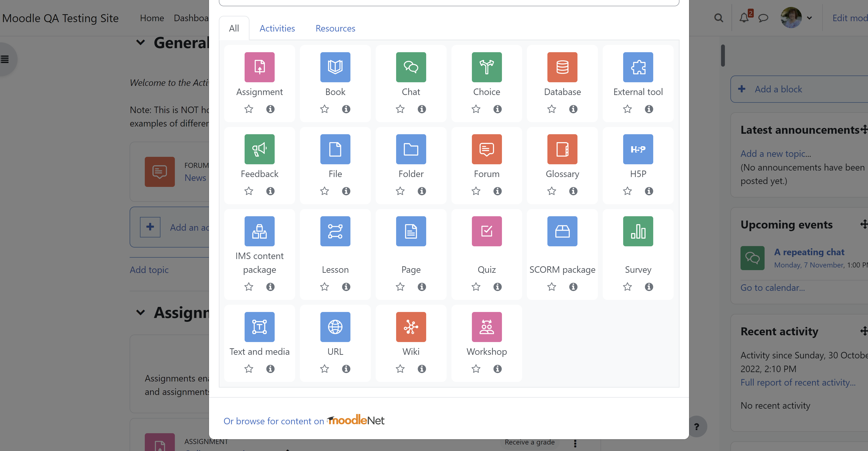Viewport: 868px width, 451px height.
Task: Select the File resource icon
Action: point(335,149)
